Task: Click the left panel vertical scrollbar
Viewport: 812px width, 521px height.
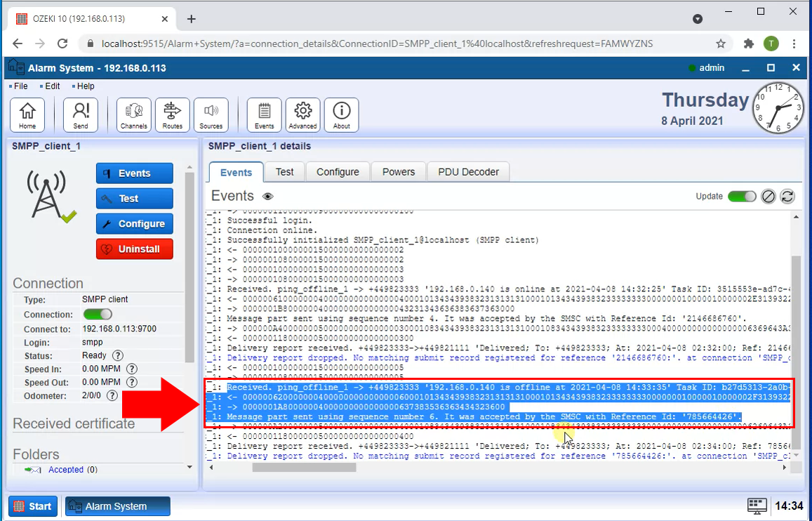Action: click(x=189, y=267)
